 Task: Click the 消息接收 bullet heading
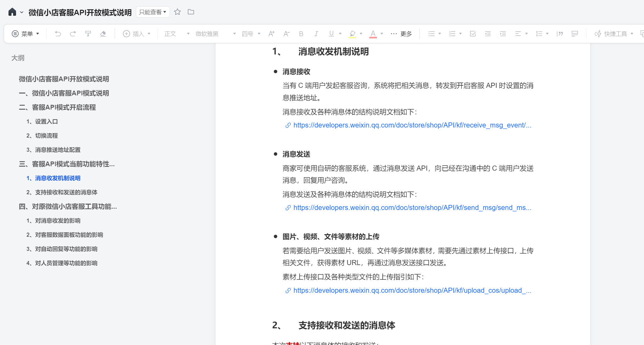(296, 72)
